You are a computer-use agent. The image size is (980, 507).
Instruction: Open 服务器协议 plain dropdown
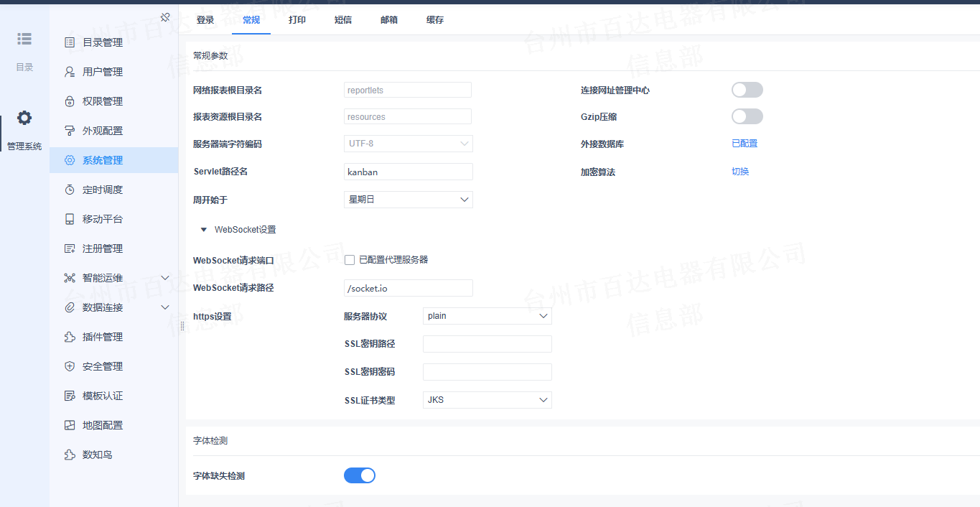pos(487,316)
